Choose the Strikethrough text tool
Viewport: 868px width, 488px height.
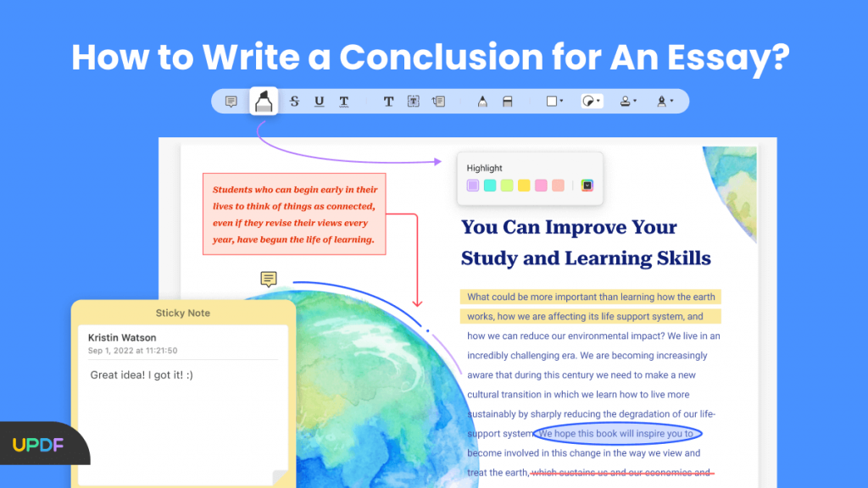(294, 101)
